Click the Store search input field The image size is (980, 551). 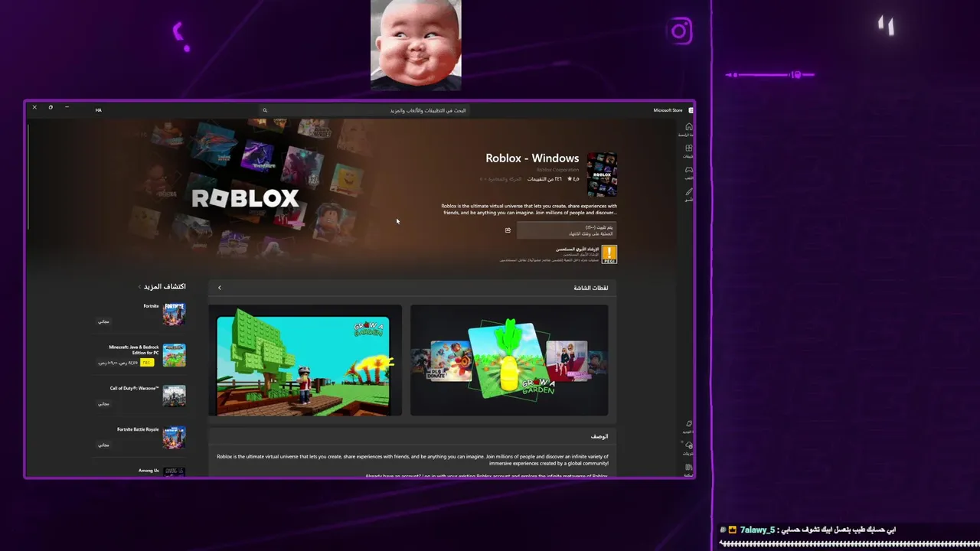coord(364,110)
